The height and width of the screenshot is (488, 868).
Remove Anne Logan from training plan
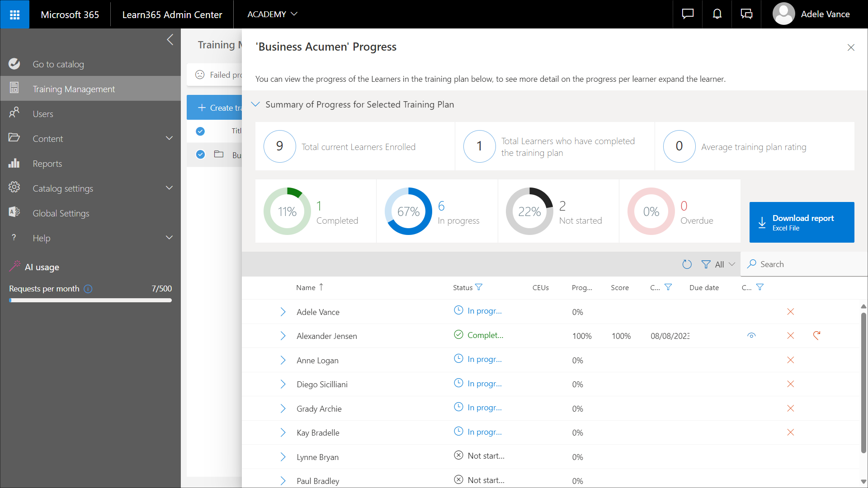pos(790,360)
